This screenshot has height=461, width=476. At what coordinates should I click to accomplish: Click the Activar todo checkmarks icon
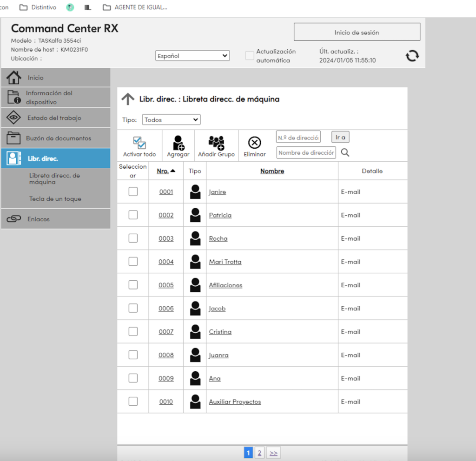click(x=139, y=143)
